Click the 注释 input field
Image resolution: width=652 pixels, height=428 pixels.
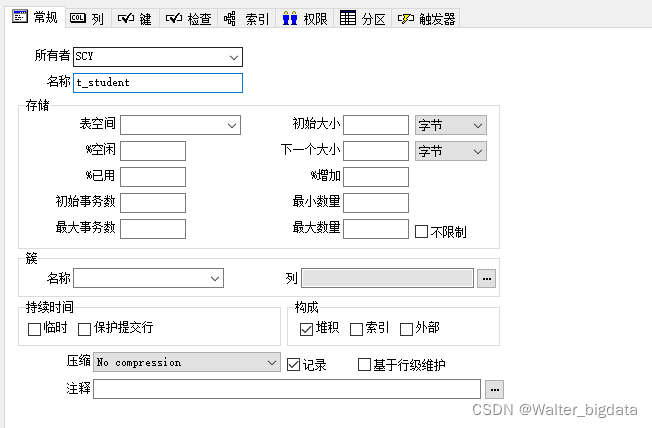[287, 389]
